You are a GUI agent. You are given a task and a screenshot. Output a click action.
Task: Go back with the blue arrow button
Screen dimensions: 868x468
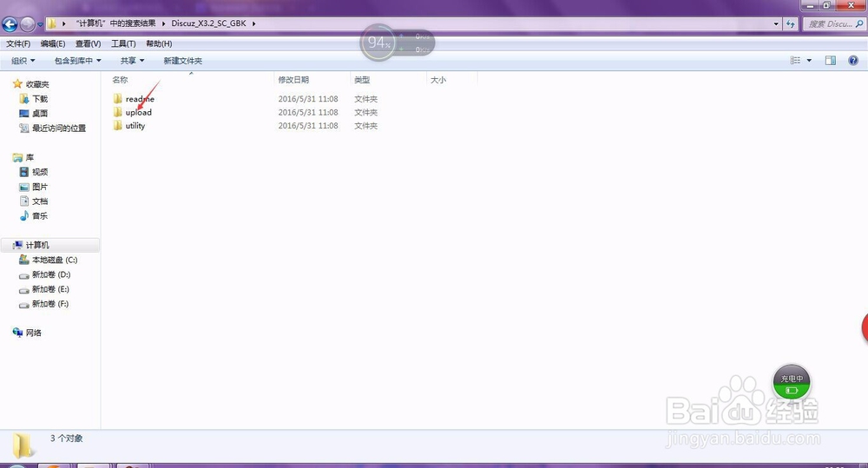click(x=10, y=23)
